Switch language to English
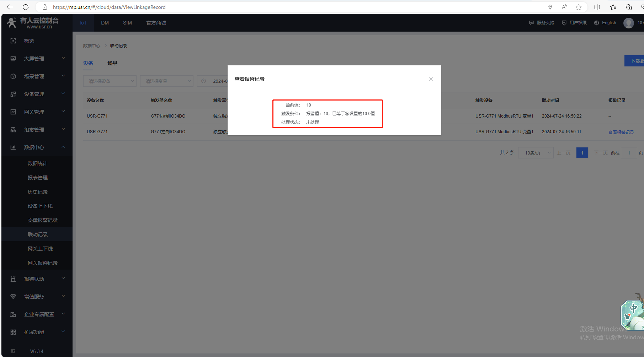644x357 pixels. point(605,23)
